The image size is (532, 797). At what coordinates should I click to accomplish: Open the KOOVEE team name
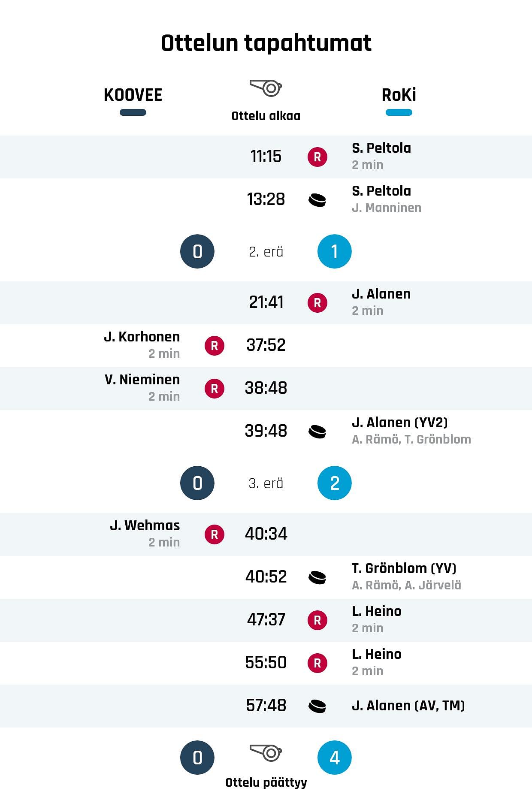tap(133, 95)
